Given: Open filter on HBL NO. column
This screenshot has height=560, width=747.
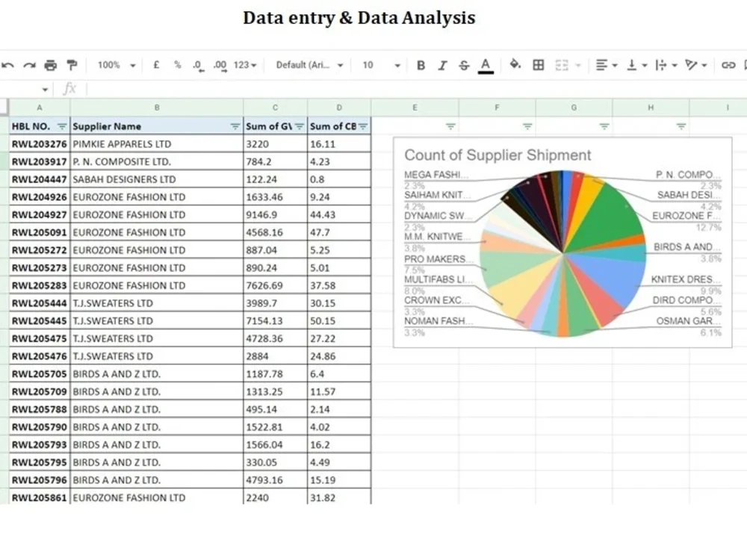Looking at the screenshot, I should click(x=62, y=126).
